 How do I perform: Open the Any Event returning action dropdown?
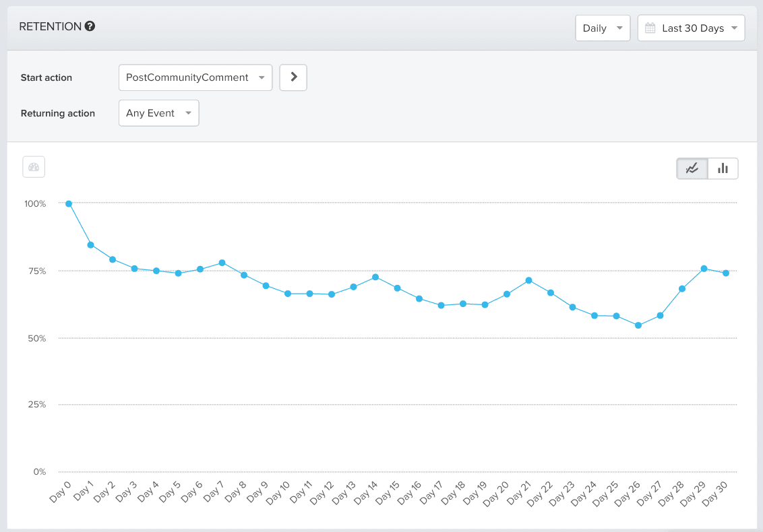(158, 113)
